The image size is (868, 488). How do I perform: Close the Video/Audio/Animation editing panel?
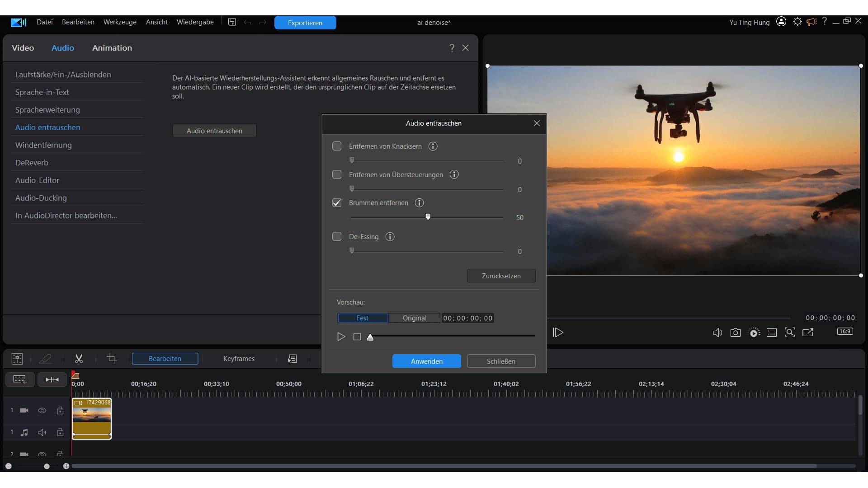pos(466,48)
